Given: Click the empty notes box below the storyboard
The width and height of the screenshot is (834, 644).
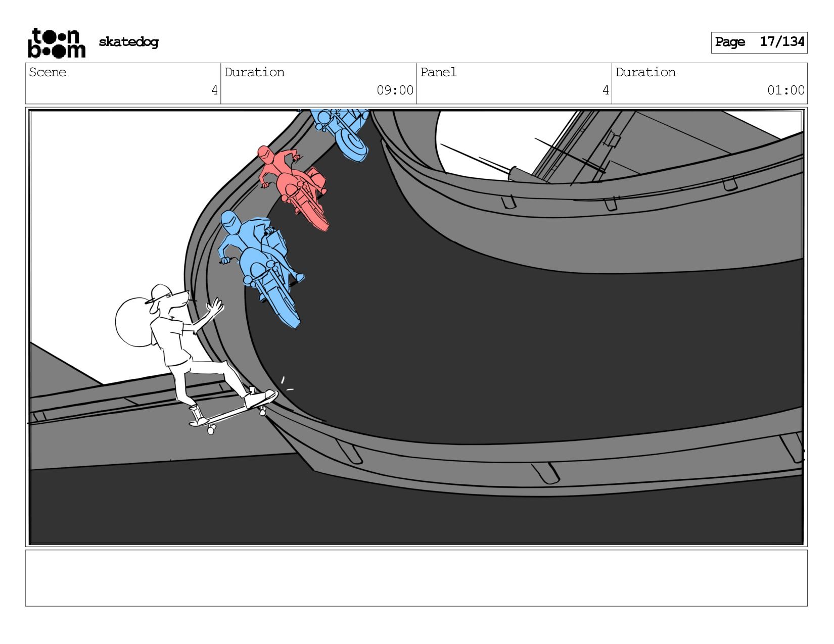Looking at the screenshot, I should point(416,578).
